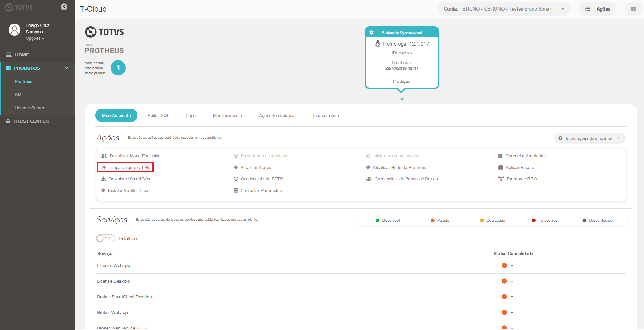Image resolution: width=644 pixels, height=330 pixels.
Task: Expand License Webapp status arrow
Action: pyautogui.click(x=512, y=266)
